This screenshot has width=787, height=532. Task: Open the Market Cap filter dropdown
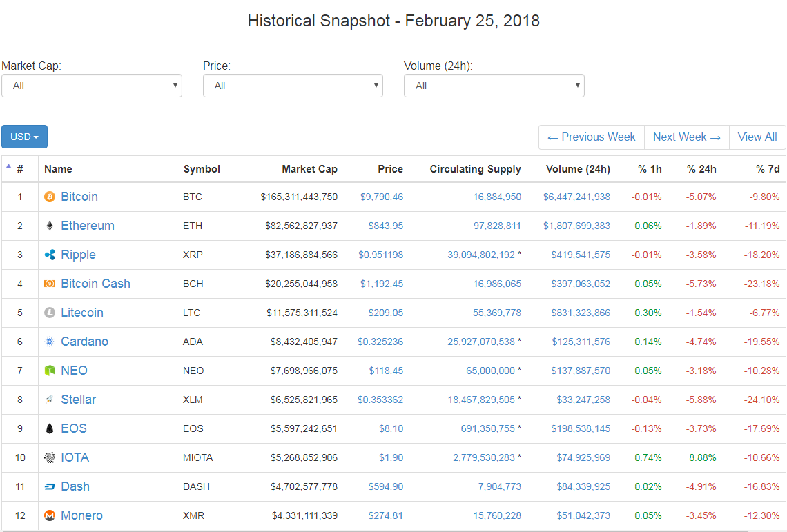pos(92,86)
